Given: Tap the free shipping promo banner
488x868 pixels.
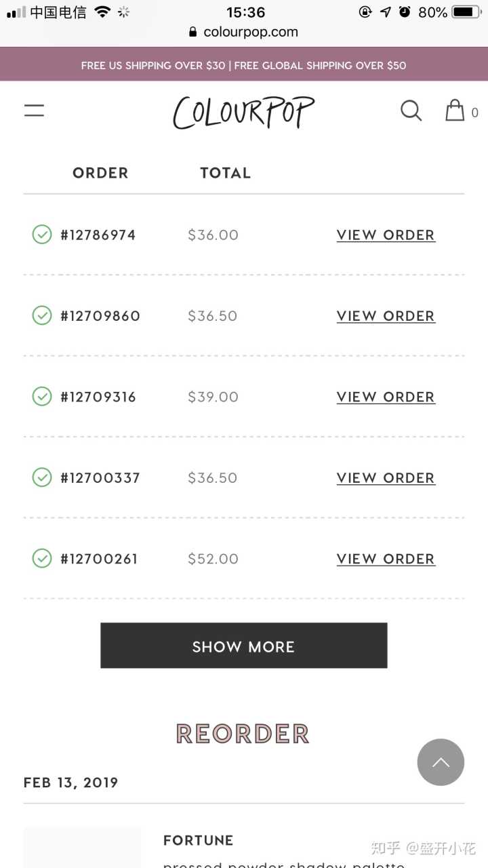Looking at the screenshot, I should click(x=244, y=65).
